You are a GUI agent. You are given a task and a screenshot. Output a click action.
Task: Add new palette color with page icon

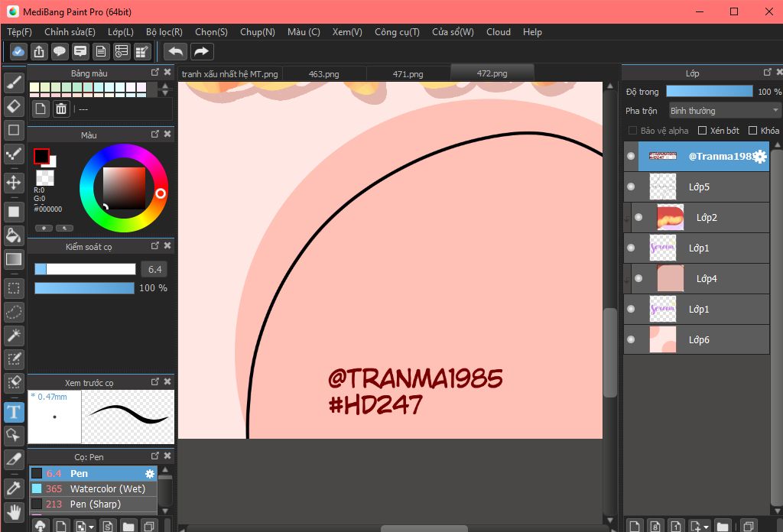(x=41, y=109)
